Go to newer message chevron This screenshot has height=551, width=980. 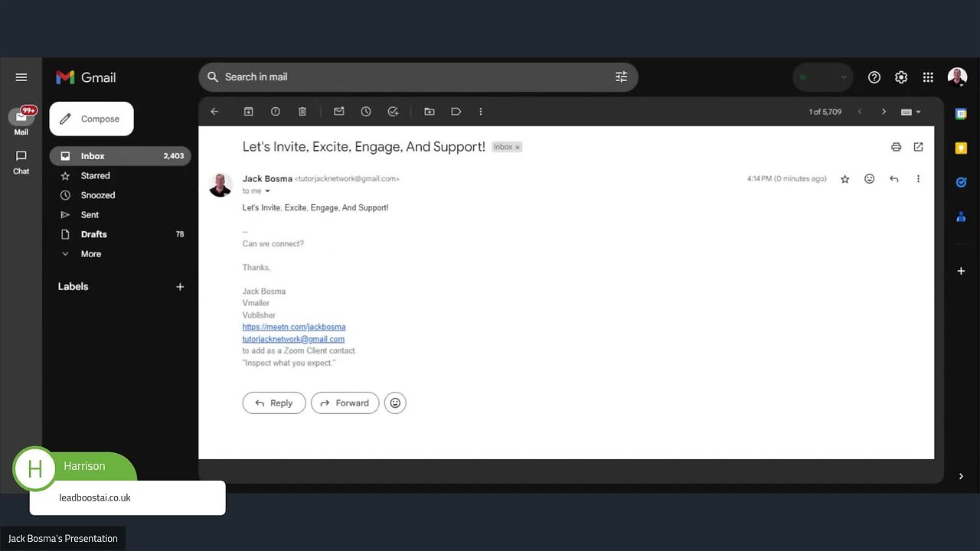click(860, 112)
